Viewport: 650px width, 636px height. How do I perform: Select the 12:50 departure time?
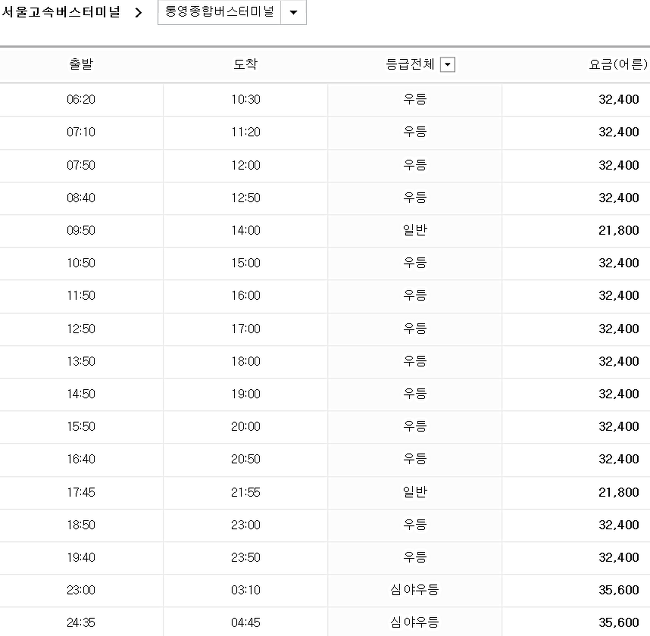[81, 329]
